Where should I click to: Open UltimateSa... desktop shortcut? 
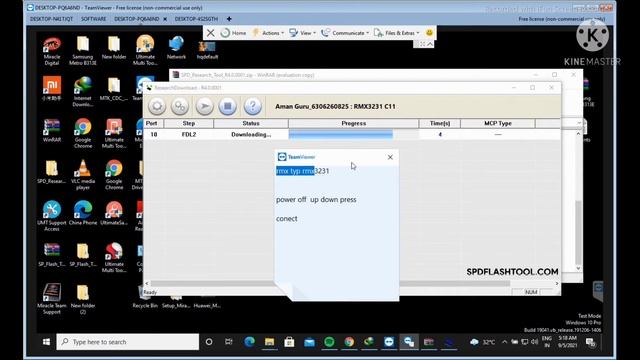click(114, 213)
